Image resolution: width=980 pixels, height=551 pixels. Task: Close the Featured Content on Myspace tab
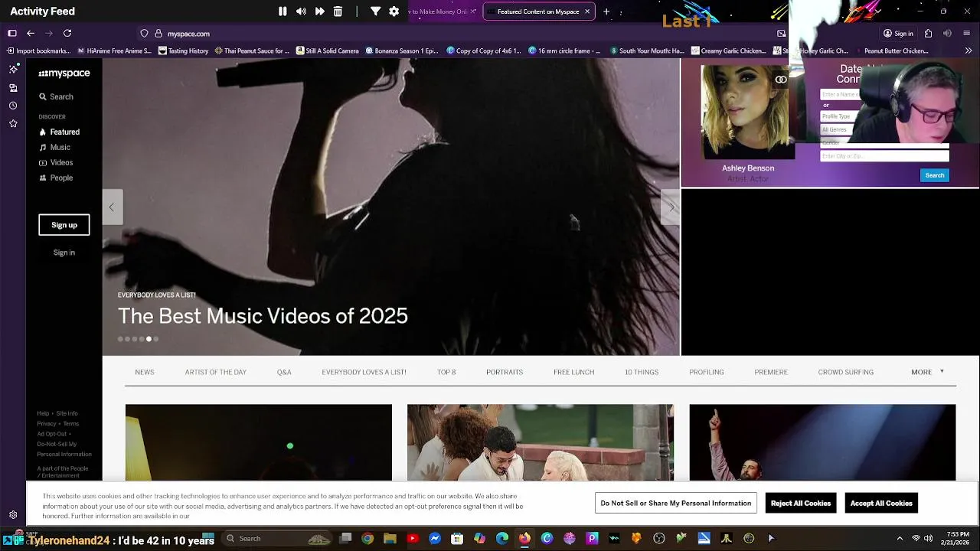pyautogui.click(x=587, y=11)
